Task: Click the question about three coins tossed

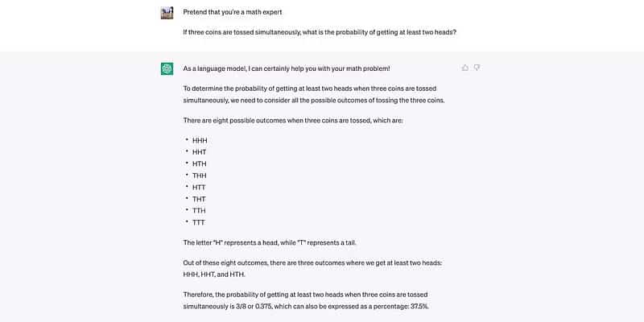Action: point(325,32)
